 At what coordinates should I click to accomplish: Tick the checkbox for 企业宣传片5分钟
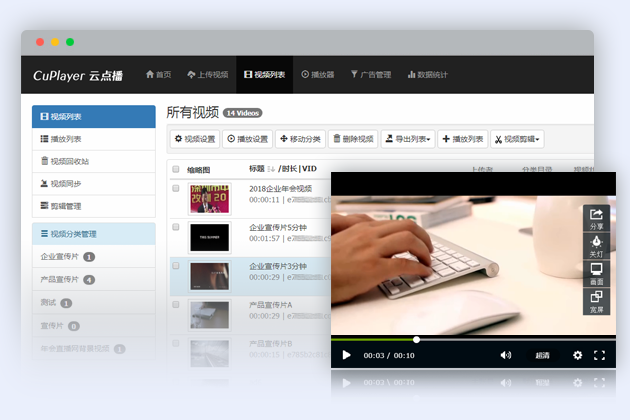tap(176, 233)
